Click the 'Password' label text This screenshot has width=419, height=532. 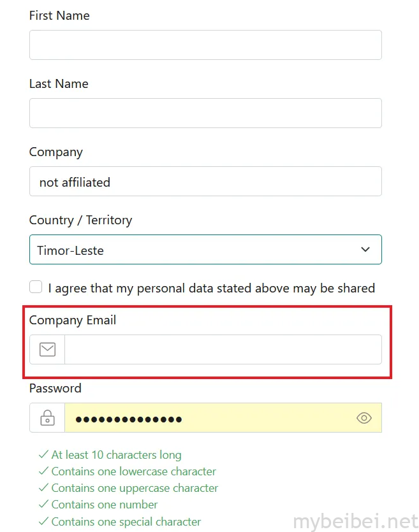click(x=55, y=388)
